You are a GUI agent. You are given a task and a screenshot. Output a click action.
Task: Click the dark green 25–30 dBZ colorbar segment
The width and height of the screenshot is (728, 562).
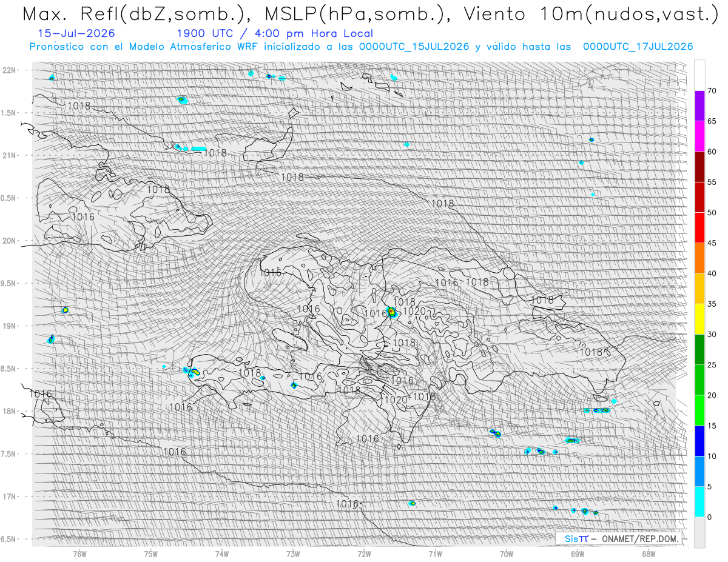(699, 349)
